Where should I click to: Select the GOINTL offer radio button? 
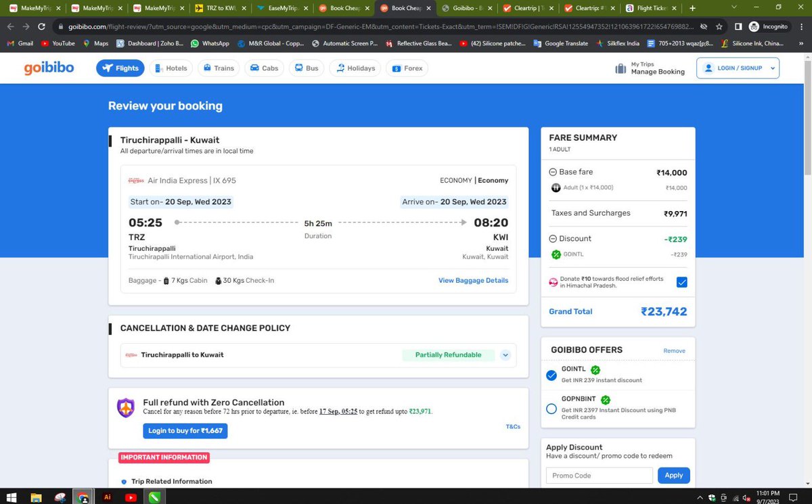551,375
